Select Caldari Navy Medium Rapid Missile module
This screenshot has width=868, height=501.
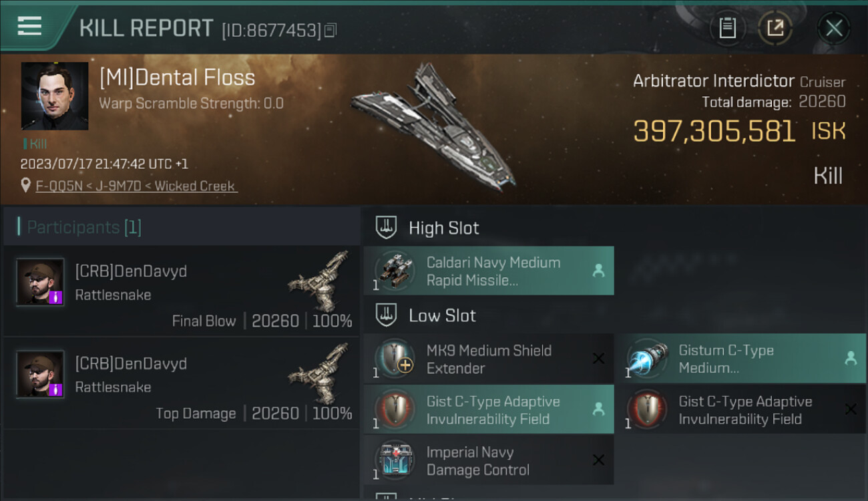point(489,271)
